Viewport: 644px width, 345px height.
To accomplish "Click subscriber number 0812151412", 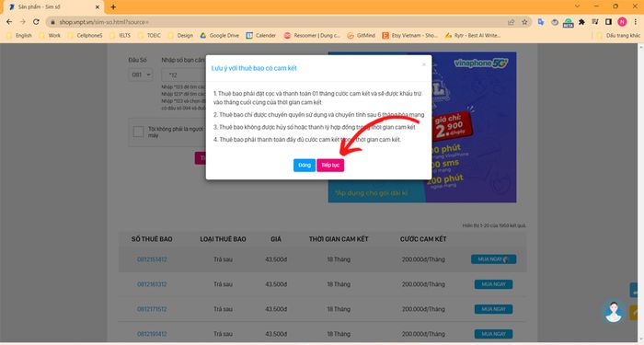I will pyautogui.click(x=152, y=259).
